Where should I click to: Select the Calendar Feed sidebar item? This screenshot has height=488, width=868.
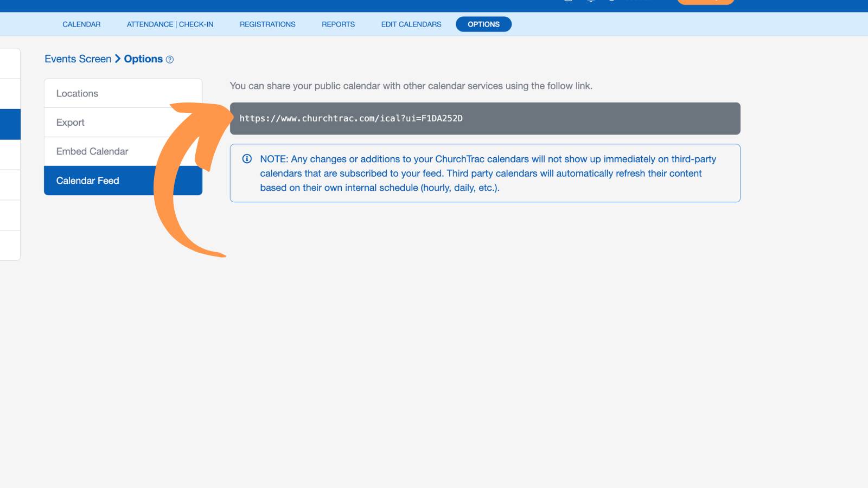point(123,181)
